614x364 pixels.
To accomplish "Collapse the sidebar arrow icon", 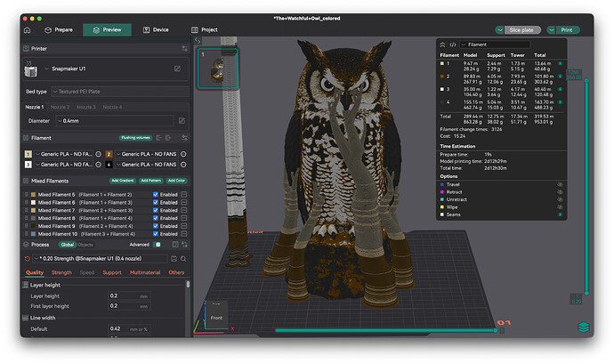I will [x=198, y=41].
